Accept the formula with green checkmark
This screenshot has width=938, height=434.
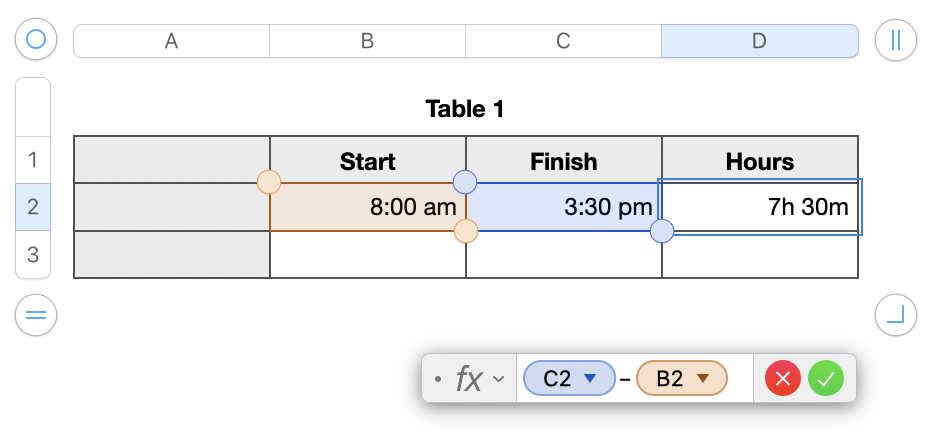(826, 379)
